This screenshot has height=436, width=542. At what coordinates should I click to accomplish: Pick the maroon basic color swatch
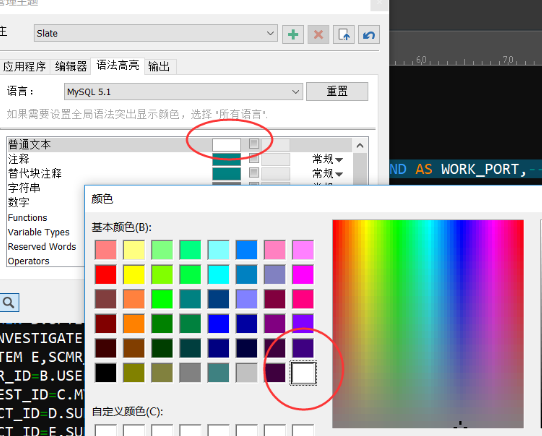tap(105, 324)
